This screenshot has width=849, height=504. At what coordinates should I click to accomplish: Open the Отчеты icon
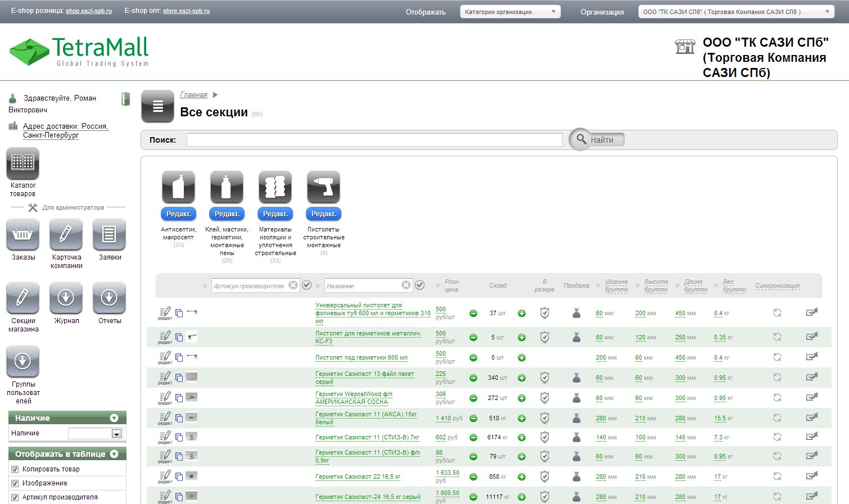(x=109, y=298)
